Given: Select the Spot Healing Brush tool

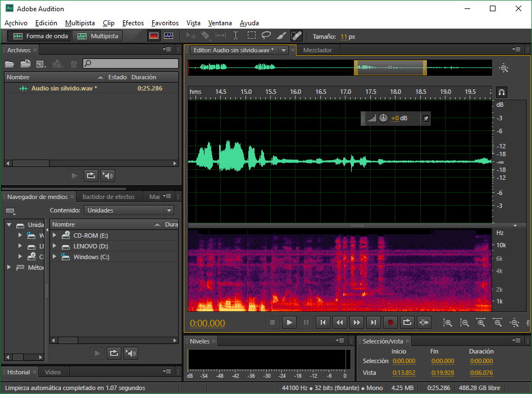Looking at the screenshot, I should point(297,36).
